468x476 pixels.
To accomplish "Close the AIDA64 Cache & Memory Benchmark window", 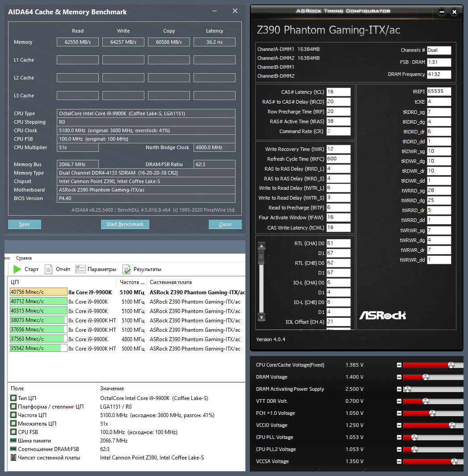I will [235, 11].
